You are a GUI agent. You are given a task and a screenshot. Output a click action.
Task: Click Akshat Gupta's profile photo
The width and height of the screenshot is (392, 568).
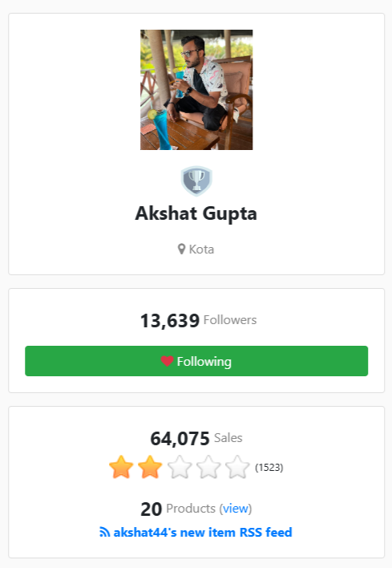(196, 90)
